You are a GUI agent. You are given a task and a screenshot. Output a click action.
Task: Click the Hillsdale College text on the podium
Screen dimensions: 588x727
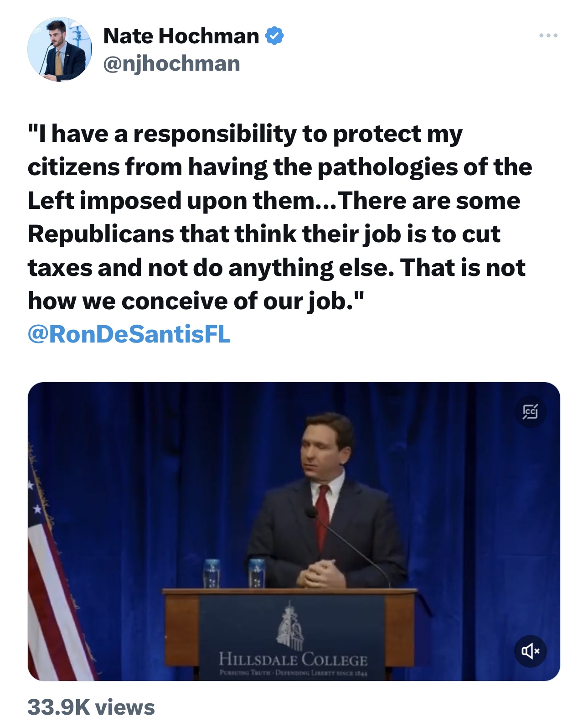point(293,659)
